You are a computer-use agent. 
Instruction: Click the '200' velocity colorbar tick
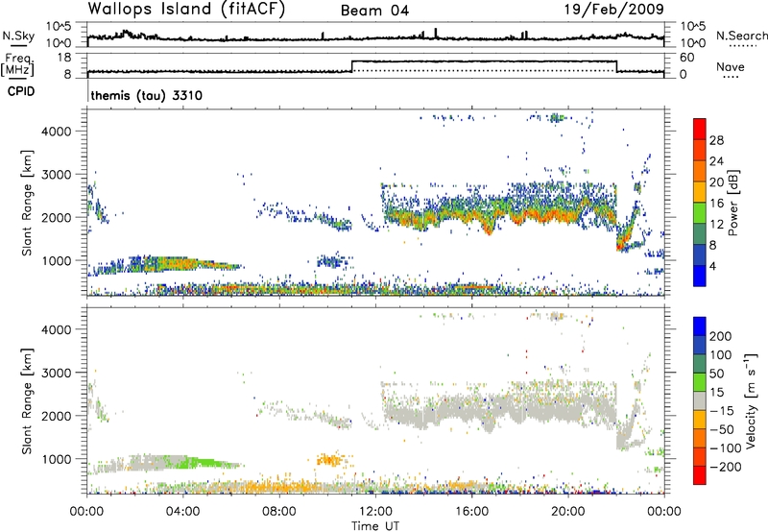click(x=721, y=336)
